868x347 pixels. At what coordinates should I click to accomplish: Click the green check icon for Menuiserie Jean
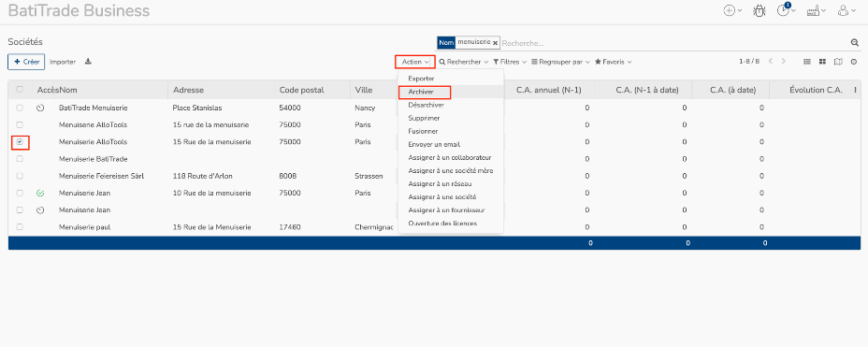click(x=40, y=194)
